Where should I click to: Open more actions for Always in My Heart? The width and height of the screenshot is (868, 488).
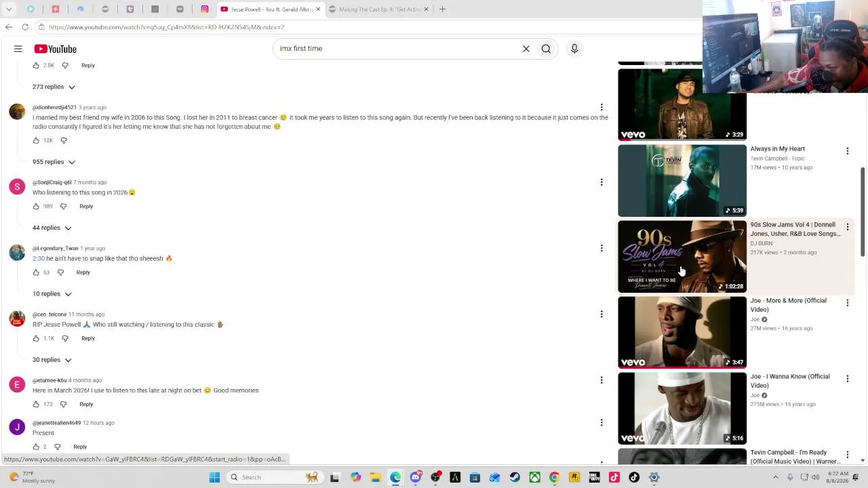(x=847, y=151)
